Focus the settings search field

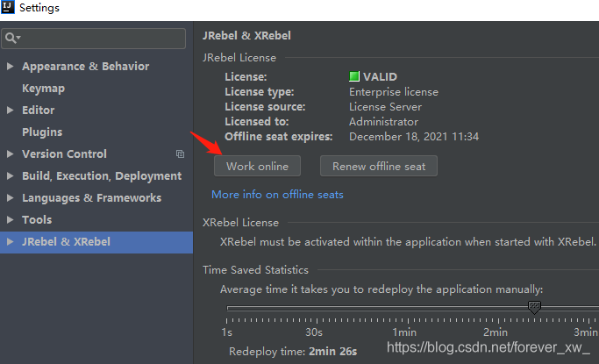click(x=93, y=39)
